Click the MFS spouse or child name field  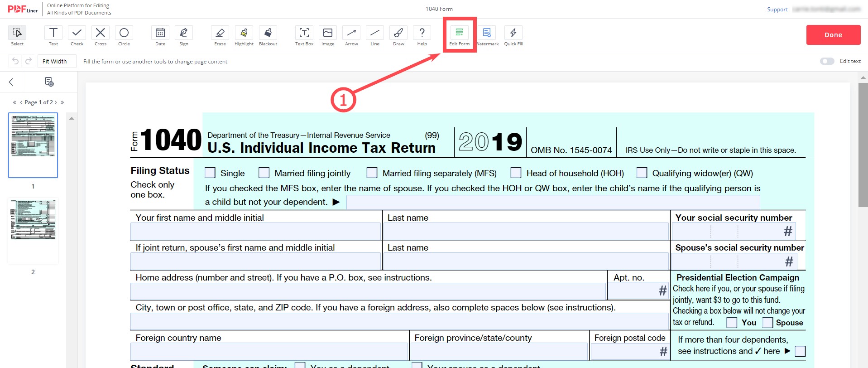pos(553,202)
